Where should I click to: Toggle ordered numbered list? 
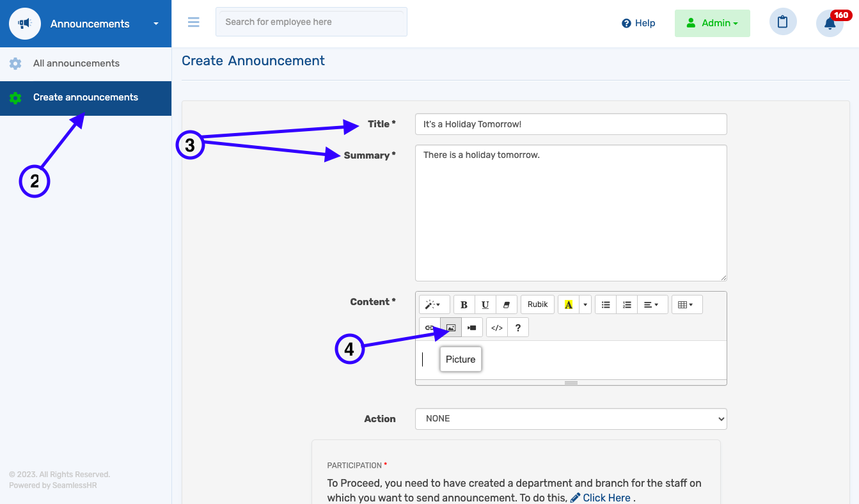(627, 304)
